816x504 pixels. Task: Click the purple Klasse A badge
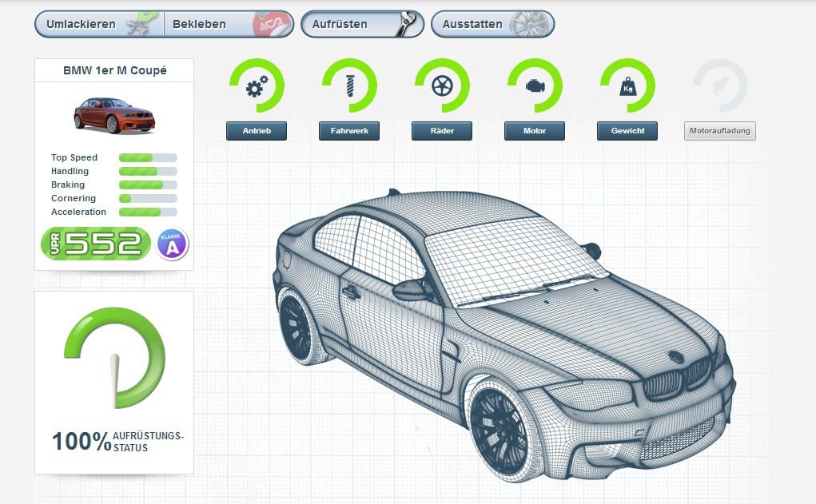click(x=172, y=244)
